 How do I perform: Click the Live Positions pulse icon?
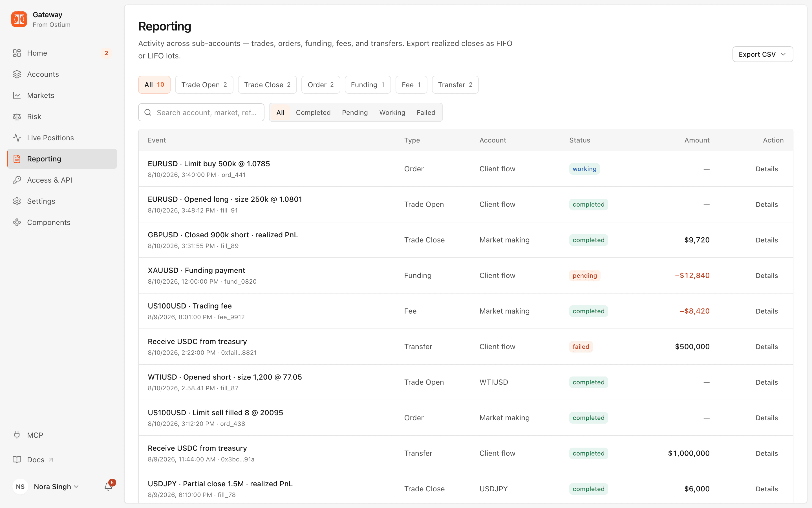(x=17, y=138)
